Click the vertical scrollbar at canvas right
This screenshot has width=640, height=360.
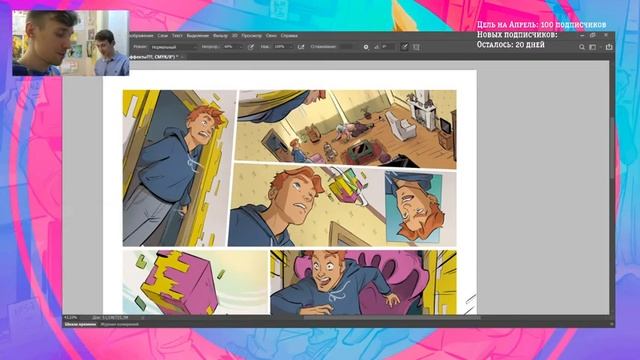(x=612, y=148)
